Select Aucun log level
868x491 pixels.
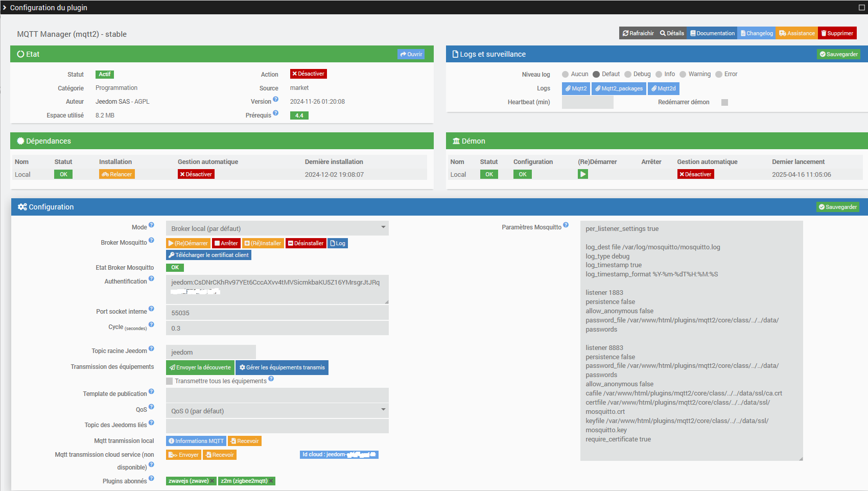(x=566, y=74)
